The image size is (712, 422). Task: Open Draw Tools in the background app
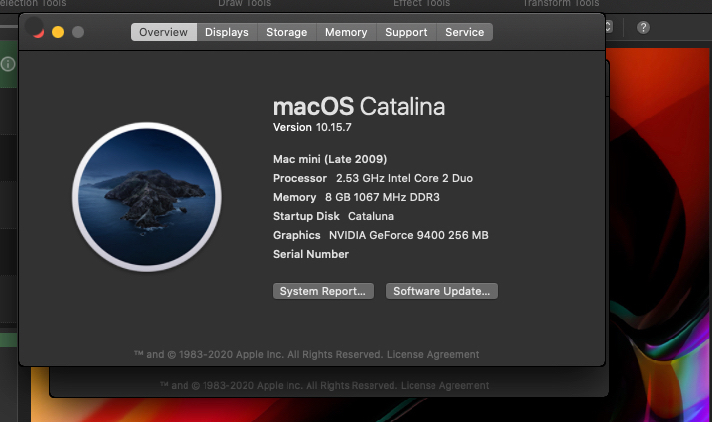(x=244, y=4)
